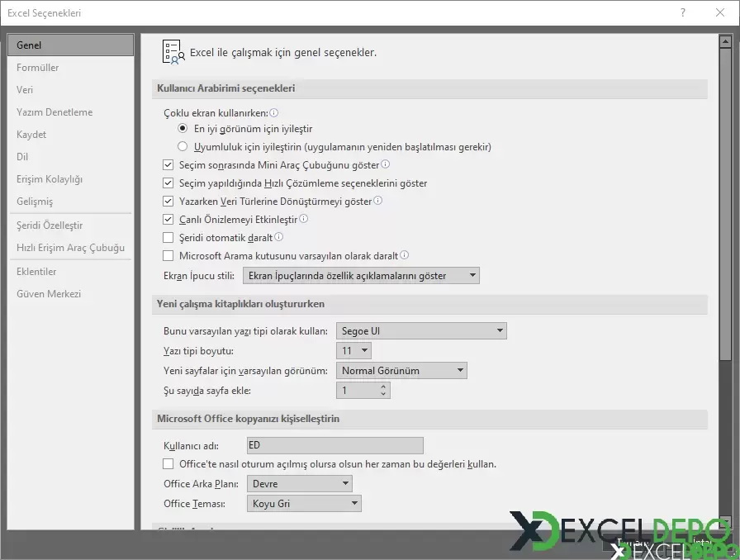Screen dimensions: 740x560
Task: Select Uyumluluk için iyileştirin radio option
Action: (183, 146)
